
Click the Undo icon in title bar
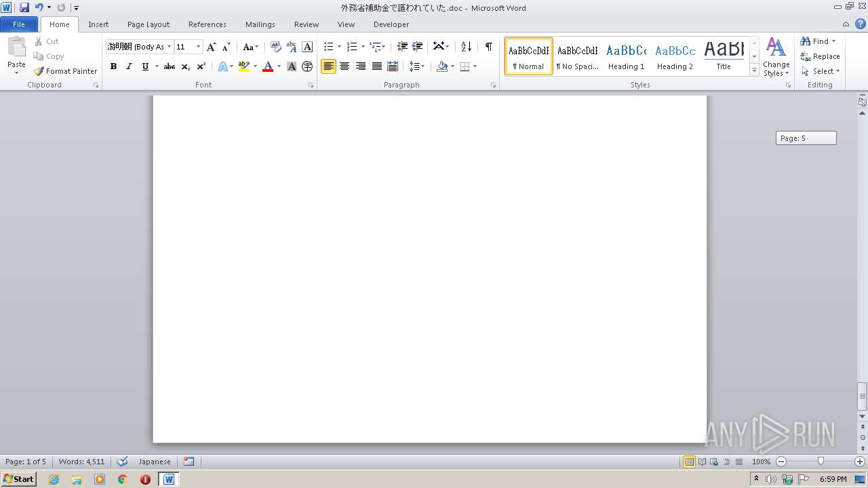click(39, 7)
